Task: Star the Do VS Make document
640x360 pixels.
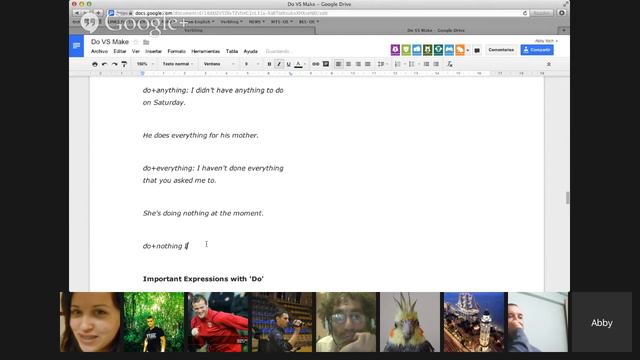Action: 136,42
